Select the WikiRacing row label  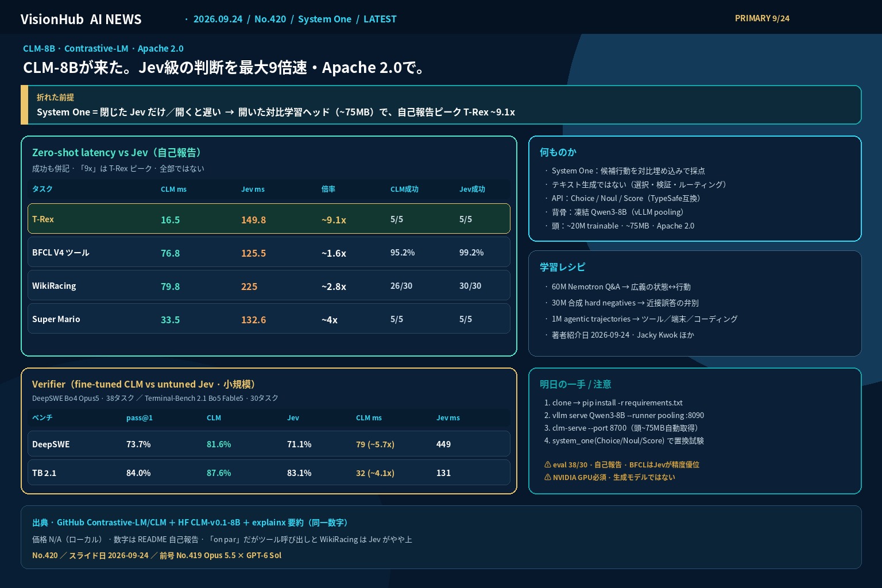tap(54, 286)
